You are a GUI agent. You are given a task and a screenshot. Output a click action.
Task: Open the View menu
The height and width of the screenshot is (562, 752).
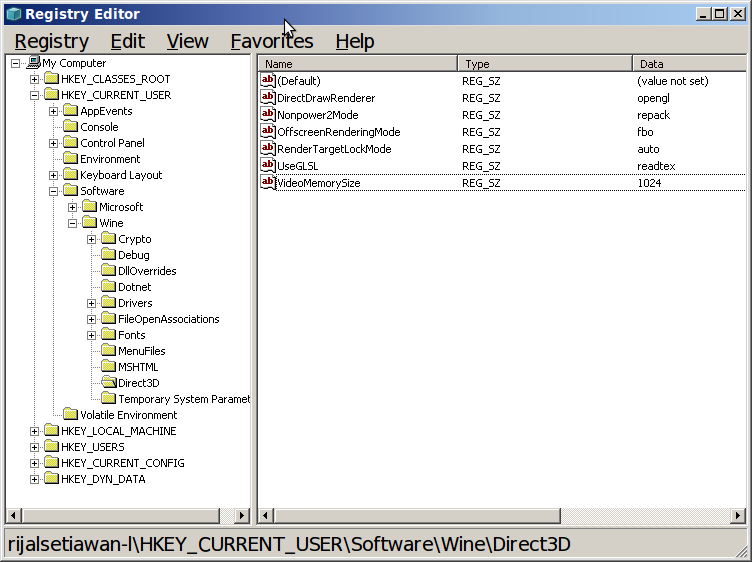(x=188, y=41)
